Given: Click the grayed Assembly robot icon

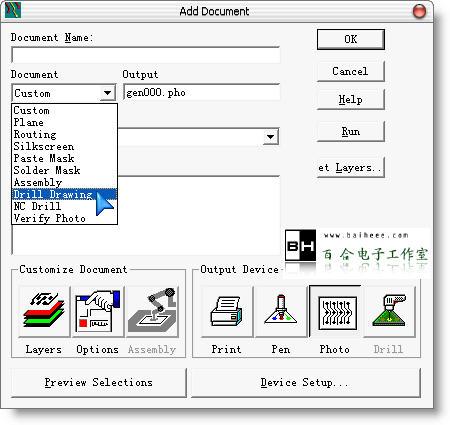Looking at the screenshot, I should coord(152,311).
